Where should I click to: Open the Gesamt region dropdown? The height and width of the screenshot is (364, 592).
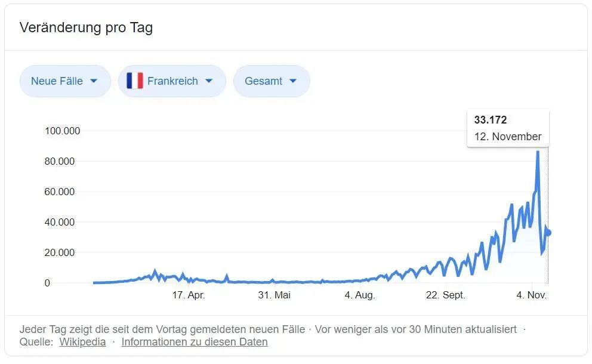(272, 81)
